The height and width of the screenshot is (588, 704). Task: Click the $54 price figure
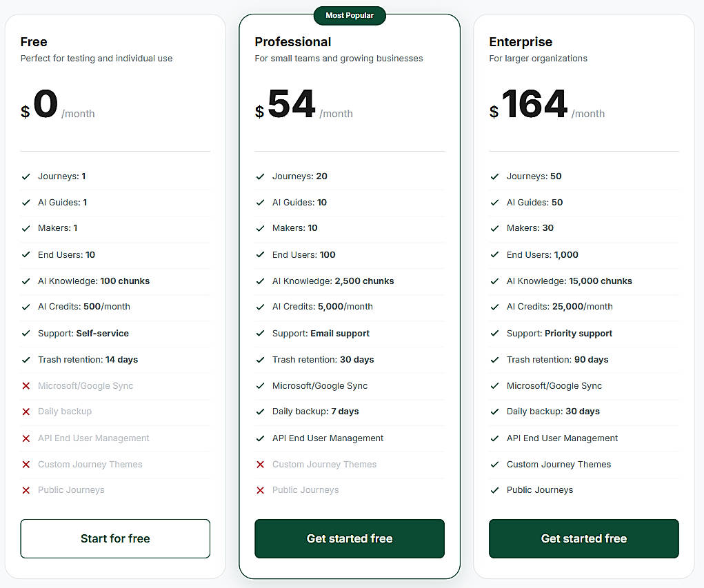coord(285,104)
